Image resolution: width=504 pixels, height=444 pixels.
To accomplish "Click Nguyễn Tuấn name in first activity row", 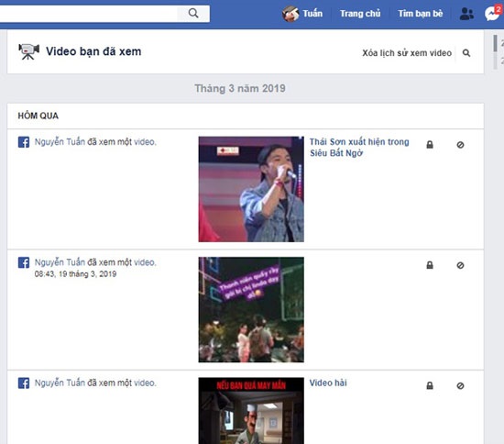I will 60,142.
